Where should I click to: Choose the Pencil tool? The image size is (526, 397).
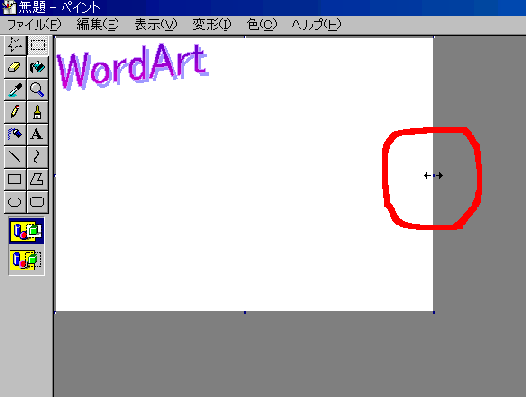(x=15, y=112)
